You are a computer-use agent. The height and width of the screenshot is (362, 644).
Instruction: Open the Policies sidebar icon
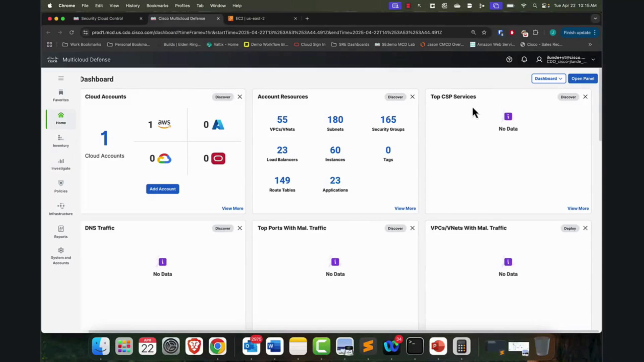click(61, 187)
